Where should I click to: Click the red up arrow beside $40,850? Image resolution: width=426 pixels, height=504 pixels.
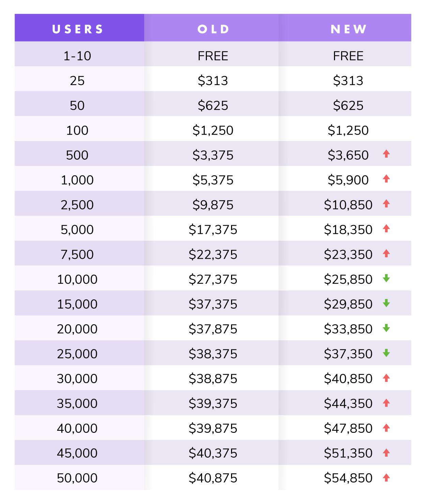coord(386,378)
